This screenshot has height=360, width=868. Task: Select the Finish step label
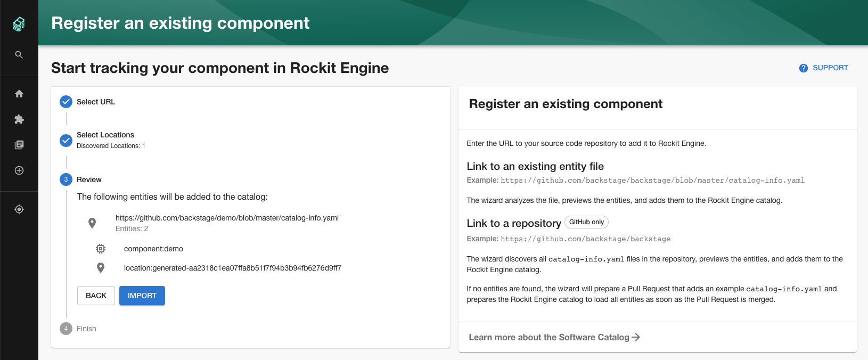click(x=86, y=329)
